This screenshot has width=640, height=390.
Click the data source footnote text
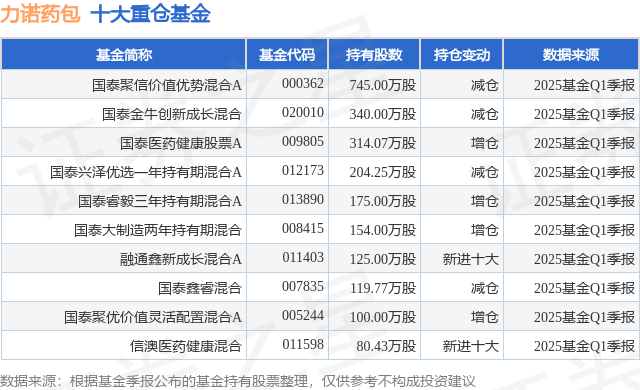tap(238, 381)
